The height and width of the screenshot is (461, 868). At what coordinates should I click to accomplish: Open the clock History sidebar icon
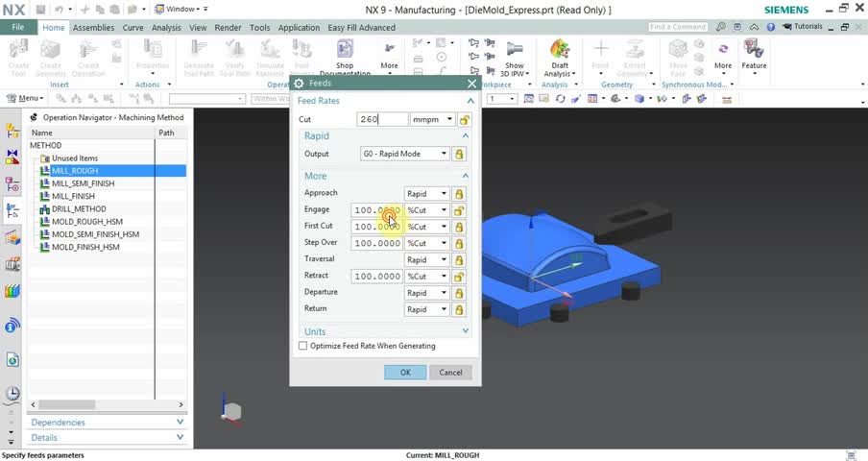[x=12, y=394]
